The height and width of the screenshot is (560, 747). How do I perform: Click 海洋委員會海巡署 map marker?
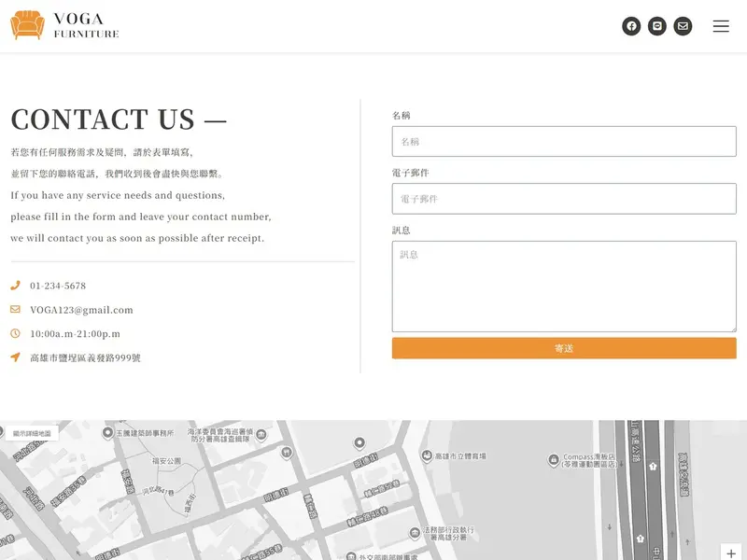[x=261, y=434]
